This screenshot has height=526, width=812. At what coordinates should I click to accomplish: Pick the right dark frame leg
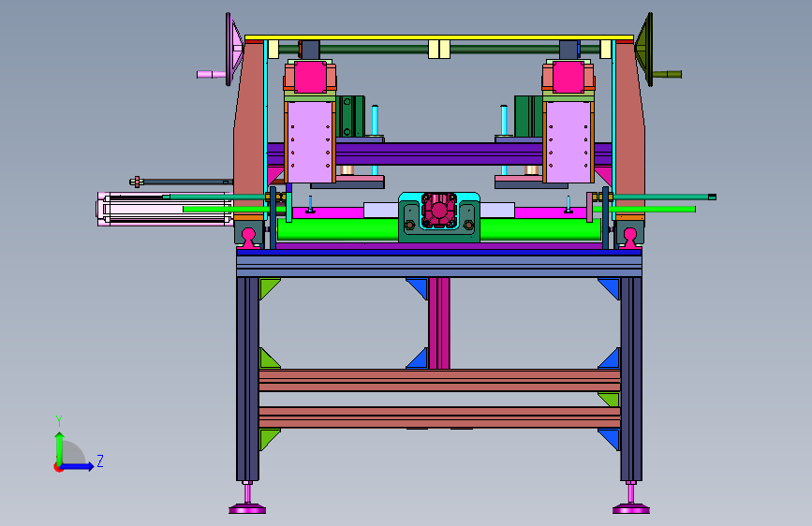pos(631,379)
